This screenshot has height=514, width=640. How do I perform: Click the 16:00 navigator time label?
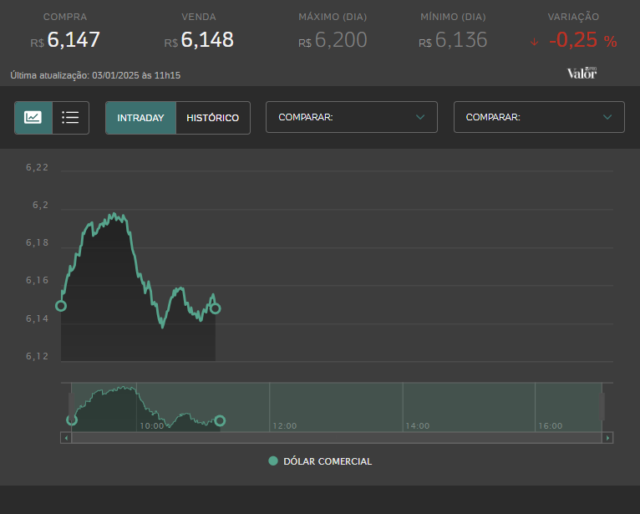point(550,426)
